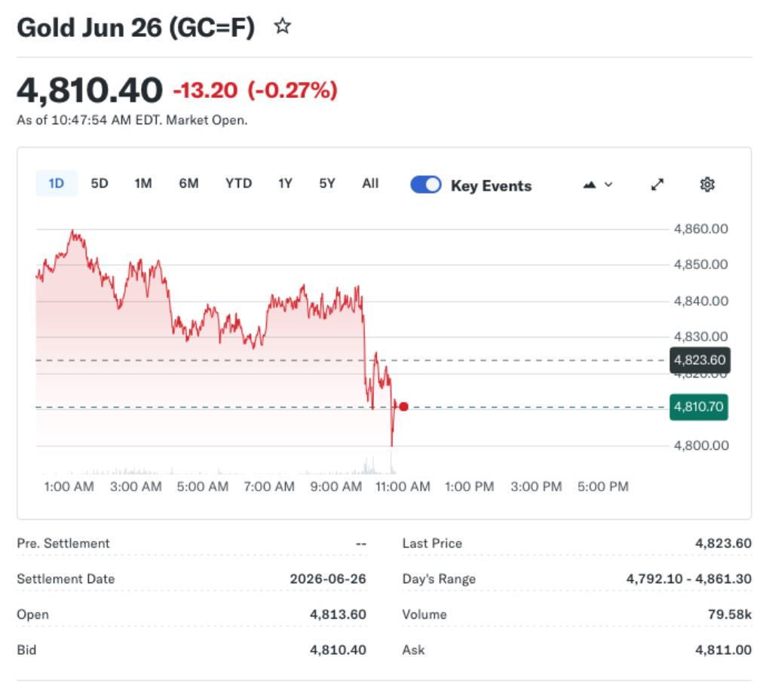
Task: Switch to the 1Y time range
Action: (285, 183)
